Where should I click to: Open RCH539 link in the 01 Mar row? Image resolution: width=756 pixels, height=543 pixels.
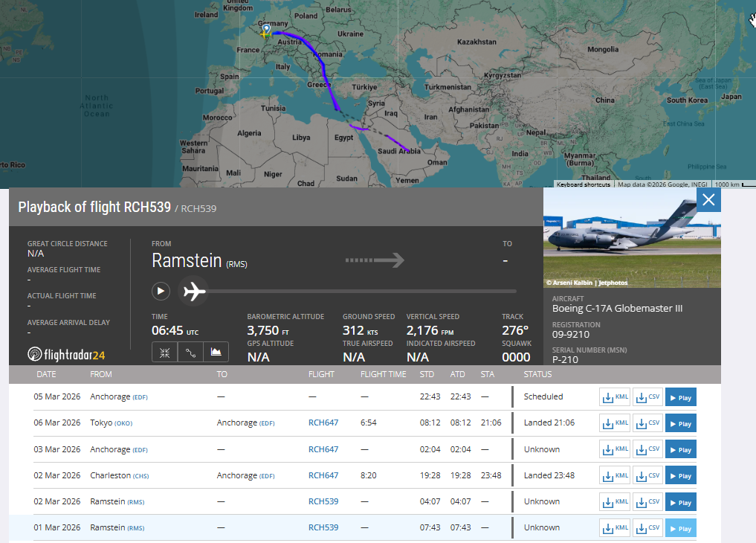323,527
